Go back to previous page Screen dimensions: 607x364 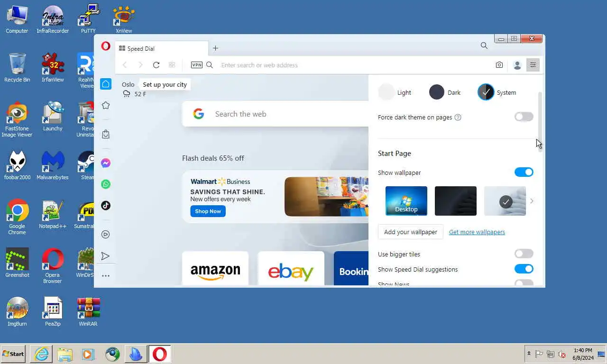[x=125, y=65]
